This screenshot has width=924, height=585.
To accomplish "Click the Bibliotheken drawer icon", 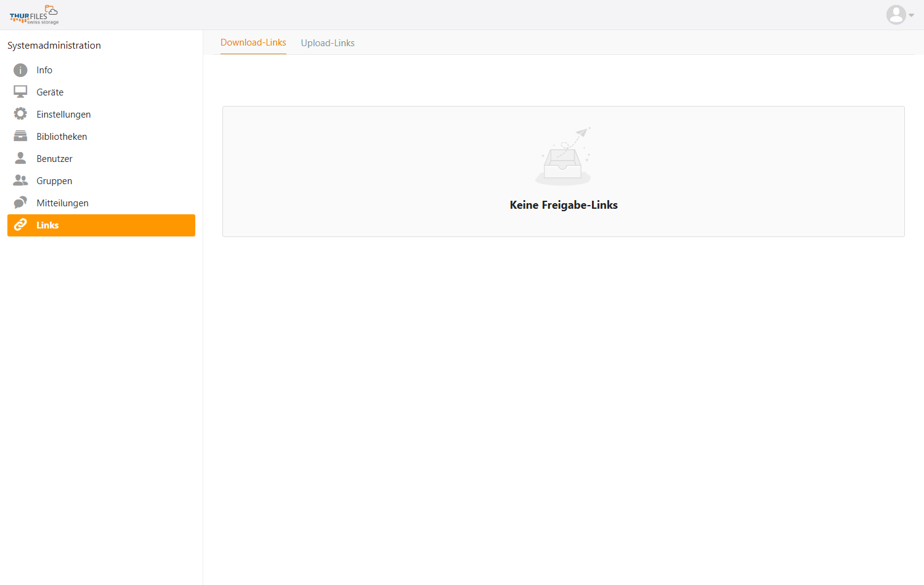I will tap(20, 137).
